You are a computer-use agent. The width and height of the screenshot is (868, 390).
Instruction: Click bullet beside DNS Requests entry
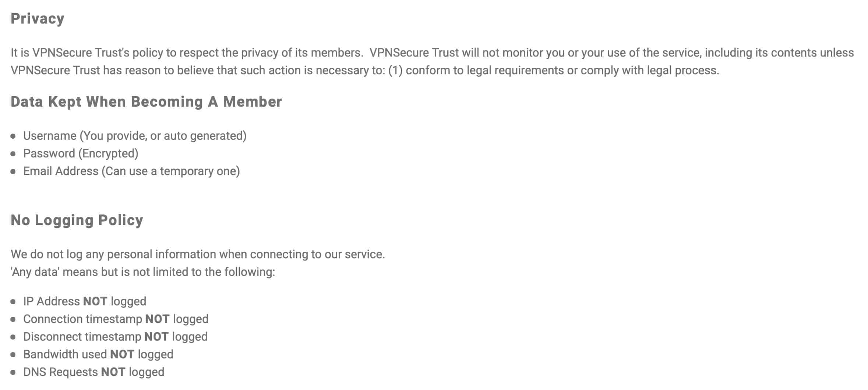13,372
